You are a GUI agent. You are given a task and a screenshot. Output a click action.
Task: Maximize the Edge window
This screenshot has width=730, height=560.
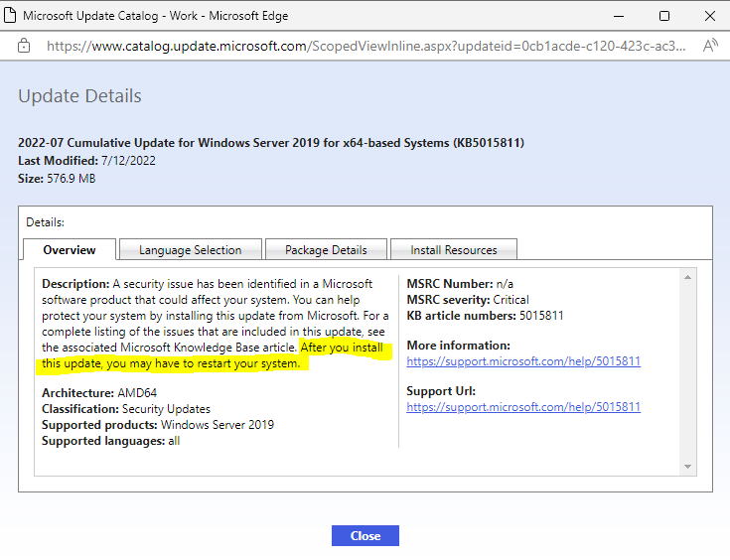(664, 16)
